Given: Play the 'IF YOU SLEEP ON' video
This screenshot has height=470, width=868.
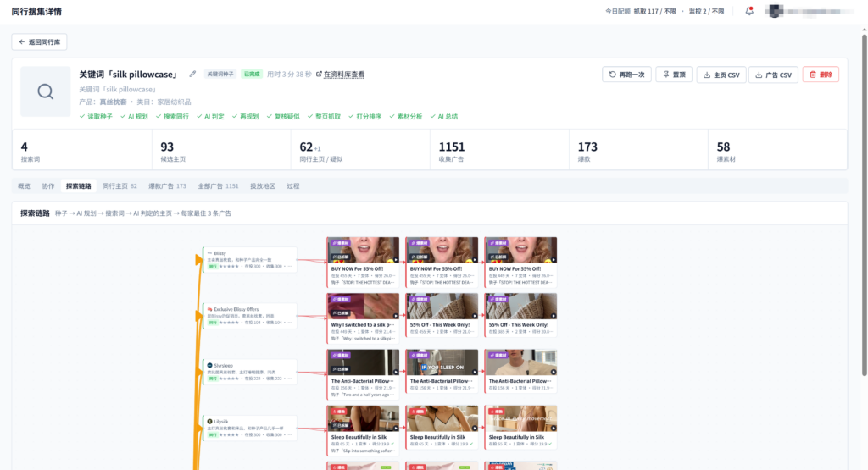Looking at the screenshot, I should pos(475,372).
